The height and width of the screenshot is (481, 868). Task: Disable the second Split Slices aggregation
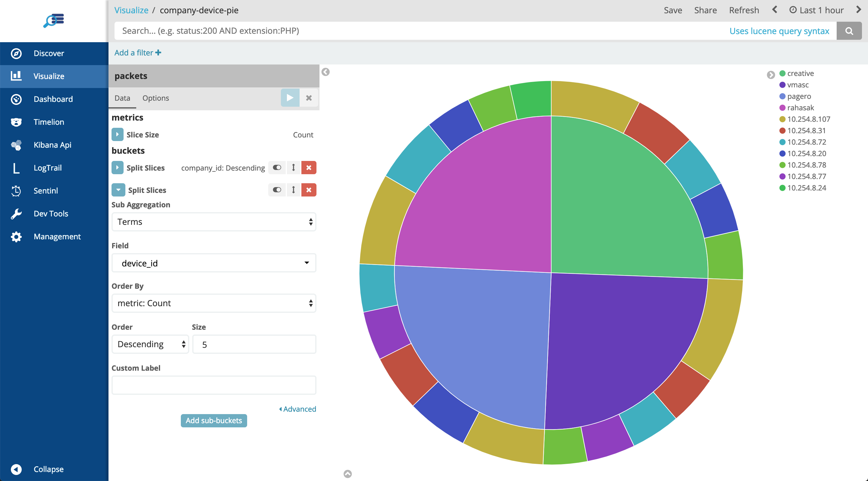(x=277, y=190)
